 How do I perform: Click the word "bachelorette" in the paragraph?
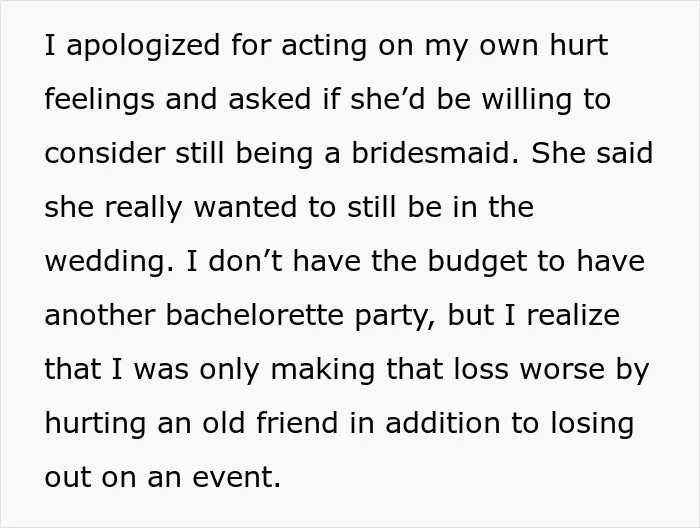[255, 315]
